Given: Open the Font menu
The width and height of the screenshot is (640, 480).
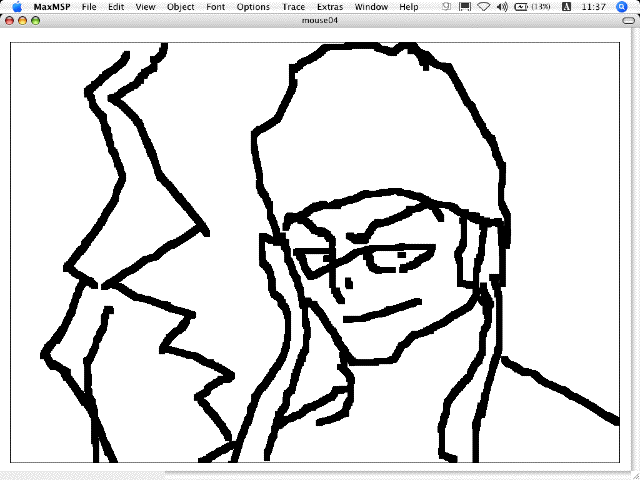Looking at the screenshot, I should (x=216, y=7).
